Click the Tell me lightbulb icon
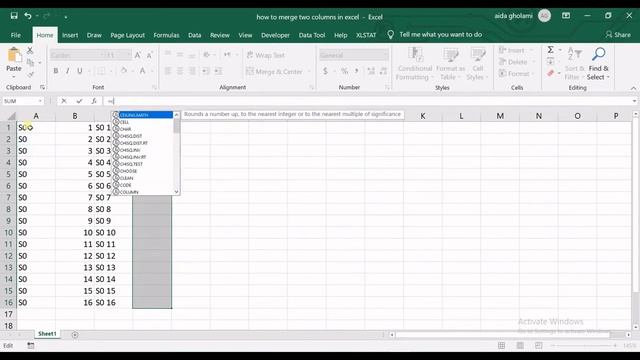Screen dimensions: 640x360 391,35
